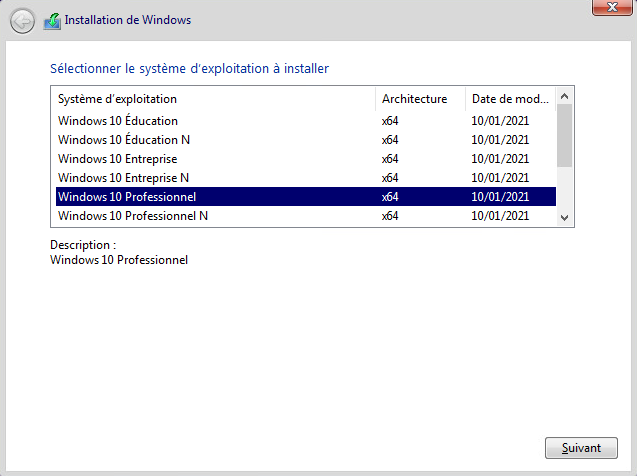
Task: Click the date cell for Windows 10 Entreprise
Action: point(500,159)
